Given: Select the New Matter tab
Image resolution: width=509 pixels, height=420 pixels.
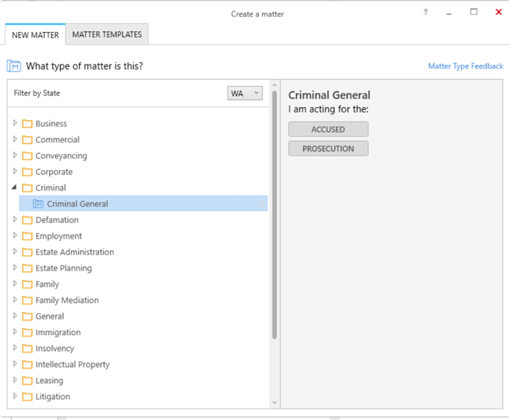Looking at the screenshot, I should pos(35,35).
